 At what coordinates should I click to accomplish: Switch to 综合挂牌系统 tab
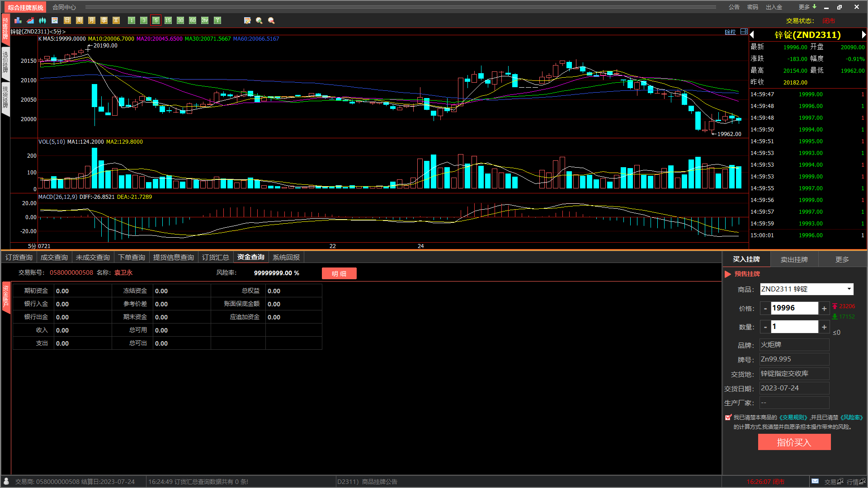pos(26,8)
